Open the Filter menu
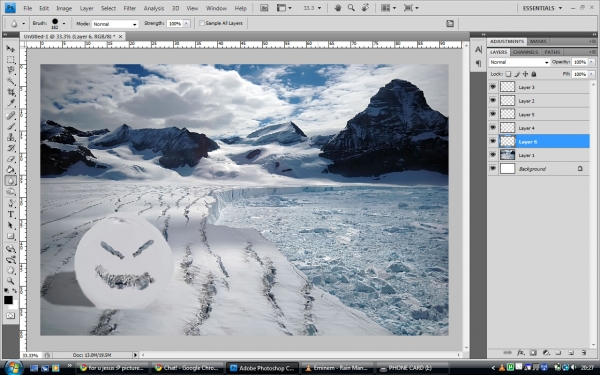The width and height of the screenshot is (600, 375). [x=130, y=8]
